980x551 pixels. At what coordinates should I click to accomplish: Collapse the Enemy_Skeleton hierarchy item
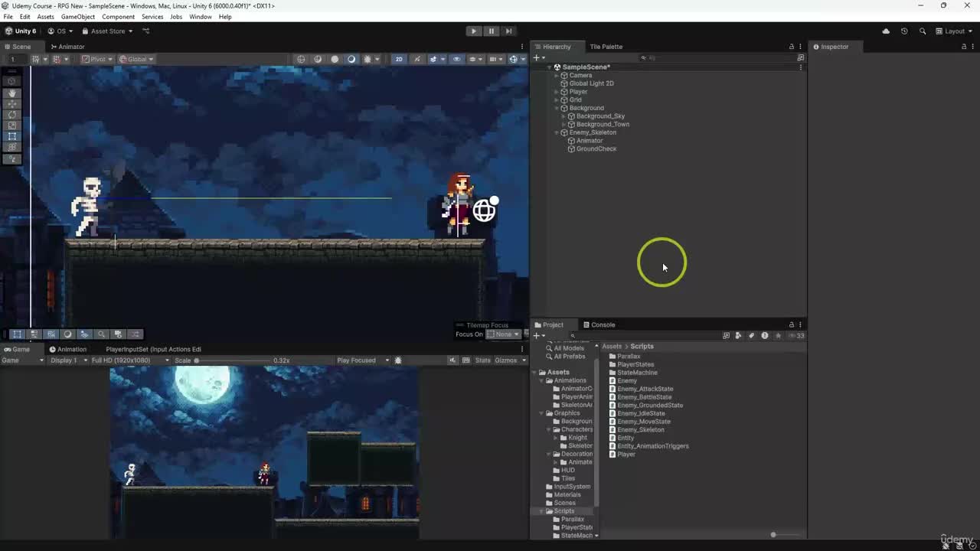pos(557,132)
